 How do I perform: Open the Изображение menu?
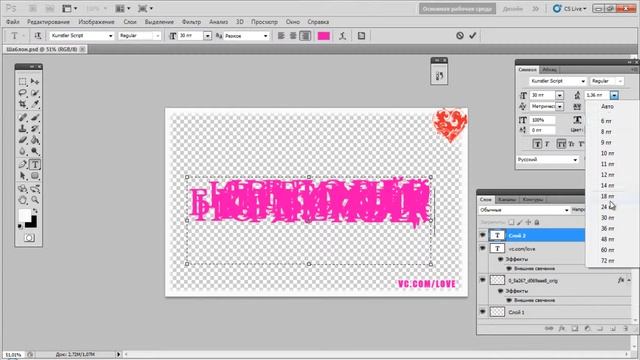point(96,22)
